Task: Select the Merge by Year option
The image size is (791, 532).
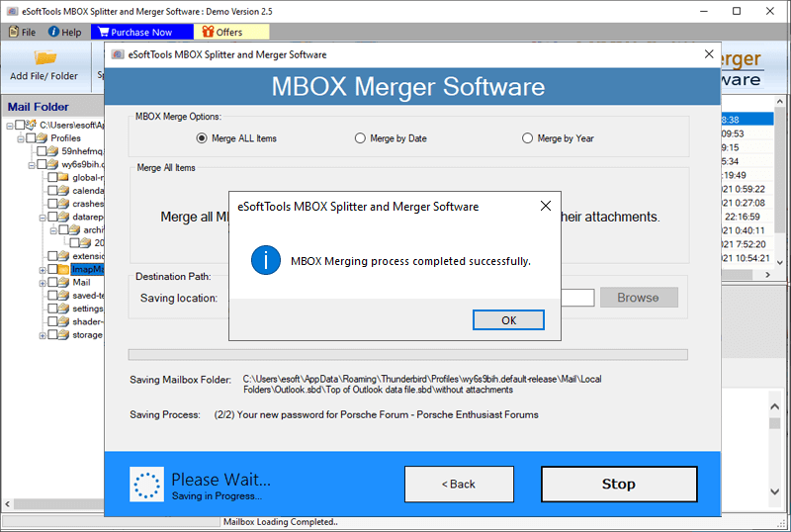Action: click(x=527, y=138)
